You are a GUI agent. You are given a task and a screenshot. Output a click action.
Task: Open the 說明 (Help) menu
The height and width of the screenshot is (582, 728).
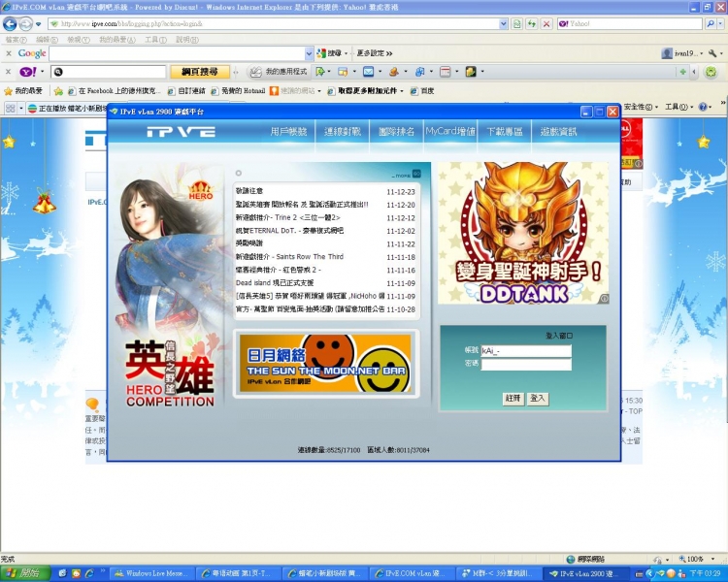pyautogui.click(x=187, y=40)
